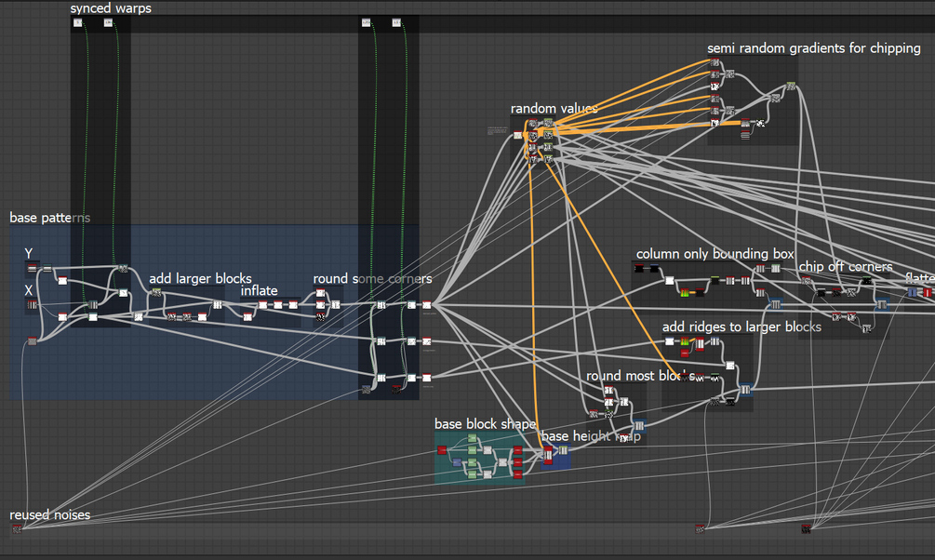The image size is (935, 560).
Task: Select the "reused noises" frame title
Action: 49,514
